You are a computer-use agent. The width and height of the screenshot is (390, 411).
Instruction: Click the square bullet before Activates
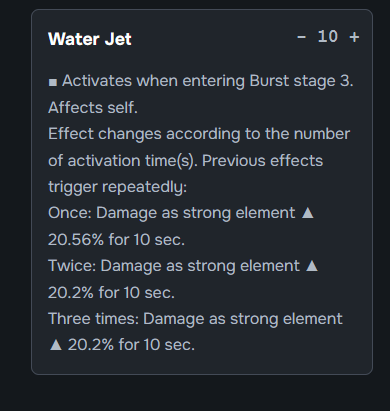(53, 82)
